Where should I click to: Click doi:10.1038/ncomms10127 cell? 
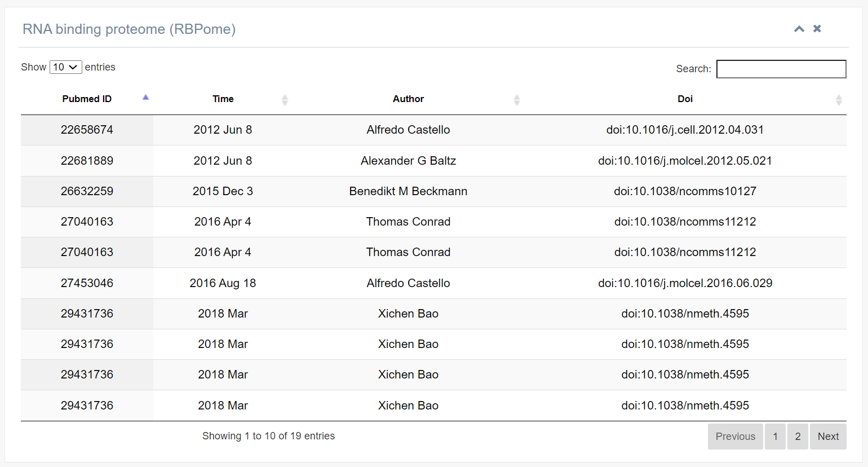(x=685, y=191)
